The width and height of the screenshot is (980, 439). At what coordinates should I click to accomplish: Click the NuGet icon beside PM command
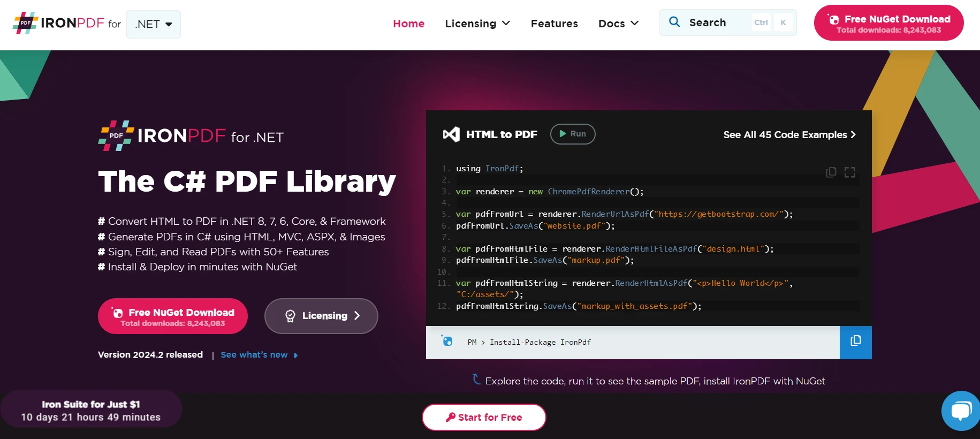click(447, 340)
